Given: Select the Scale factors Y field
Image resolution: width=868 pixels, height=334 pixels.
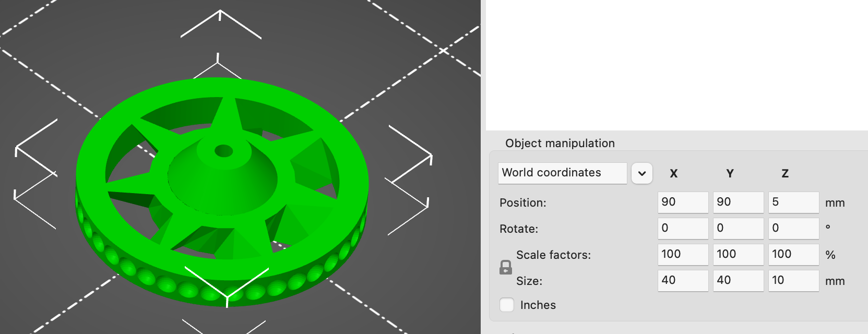Looking at the screenshot, I should coord(738,255).
